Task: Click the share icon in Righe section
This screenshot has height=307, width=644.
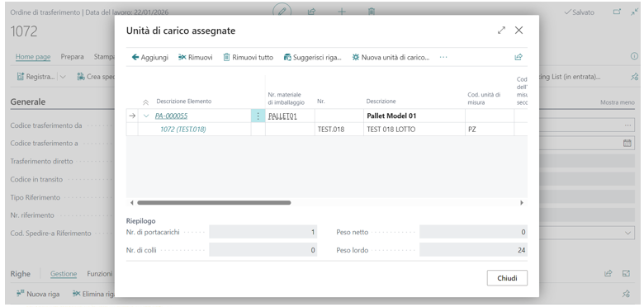Action: click(608, 273)
